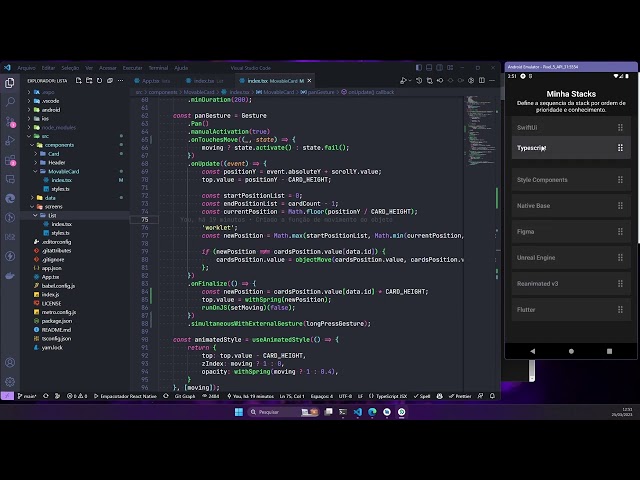Screen dimensions: 640x480
Task: Collapse the src folder
Action: 45,136
